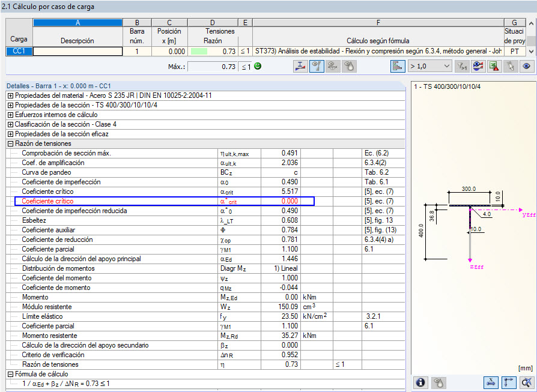The image size is (537, 392).
Task: Click the reset view icon at bottom right
Action: coord(526,382)
